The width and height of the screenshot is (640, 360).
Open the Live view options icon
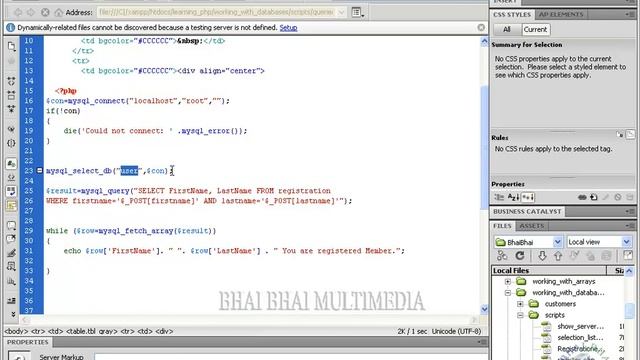358,13
